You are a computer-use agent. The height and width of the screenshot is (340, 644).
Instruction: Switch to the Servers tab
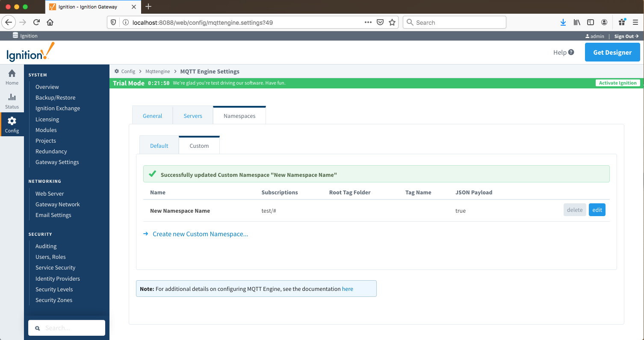click(193, 116)
